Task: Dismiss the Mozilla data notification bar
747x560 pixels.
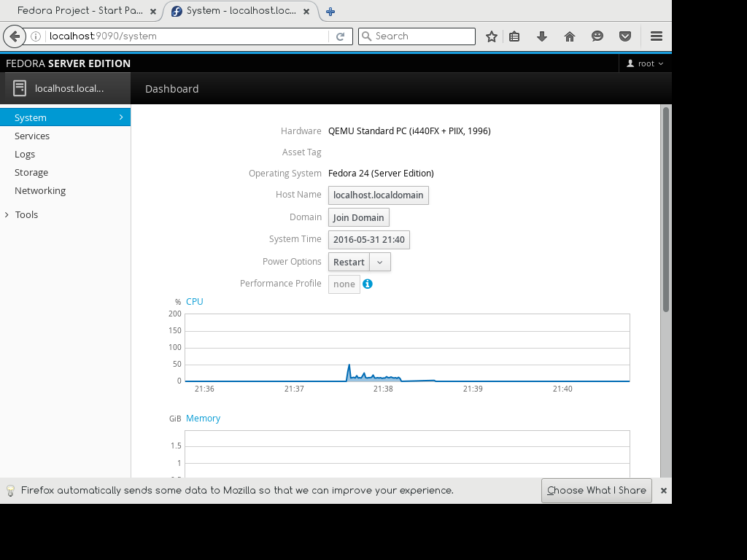Action: click(x=664, y=491)
